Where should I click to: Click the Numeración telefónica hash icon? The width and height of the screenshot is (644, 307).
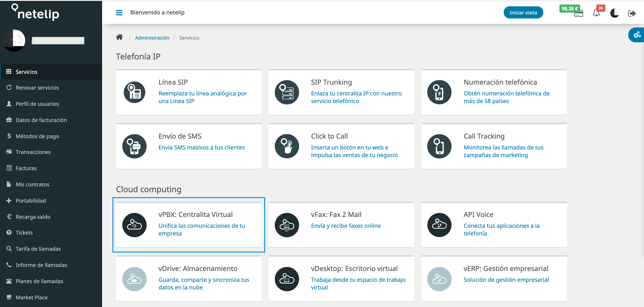(x=439, y=92)
